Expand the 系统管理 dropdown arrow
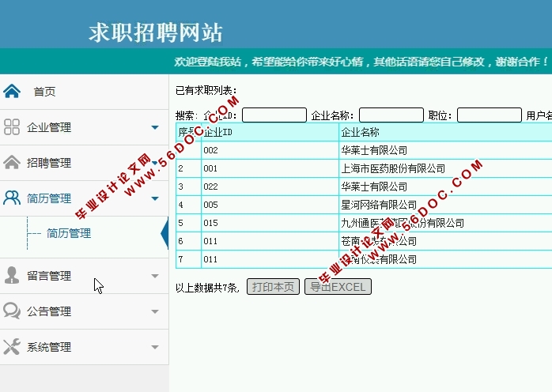 (x=155, y=347)
